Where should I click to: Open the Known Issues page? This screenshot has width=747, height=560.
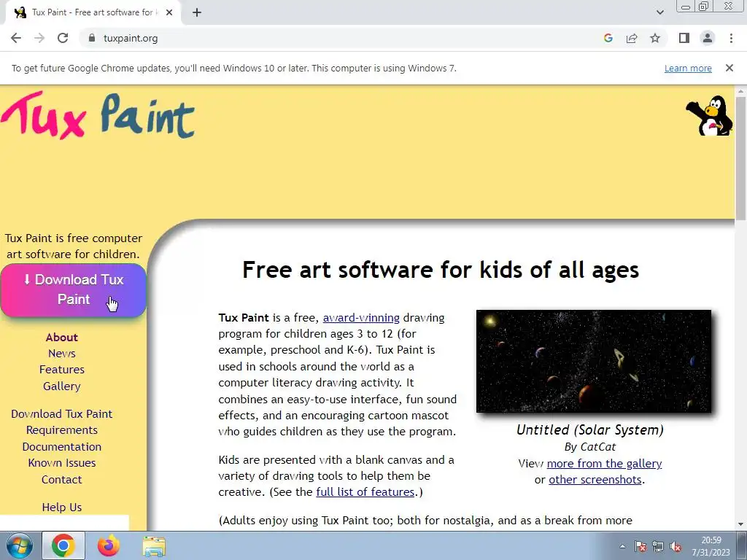(62, 463)
